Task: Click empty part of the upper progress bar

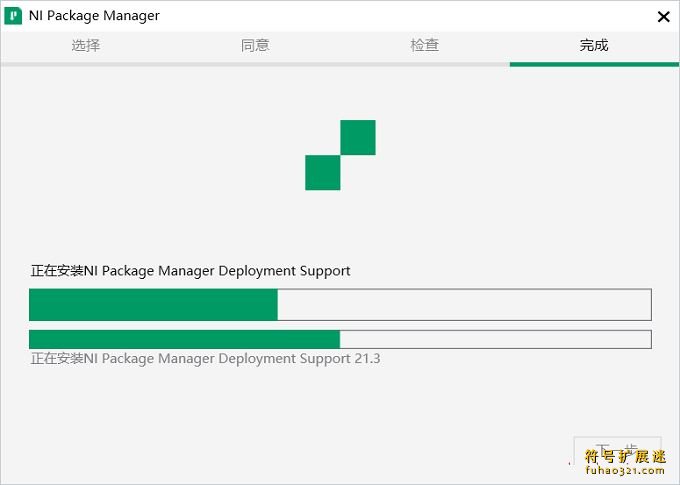Action: (464, 305)
